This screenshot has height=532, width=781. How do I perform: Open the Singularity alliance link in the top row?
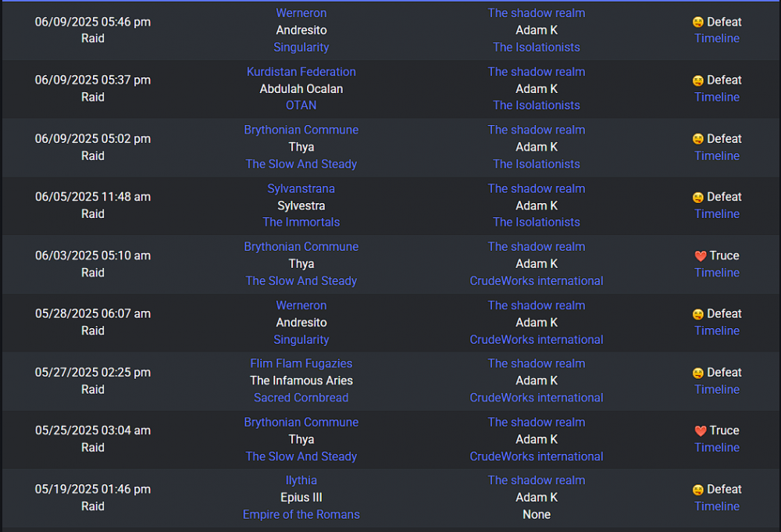[x=301, y=48]
